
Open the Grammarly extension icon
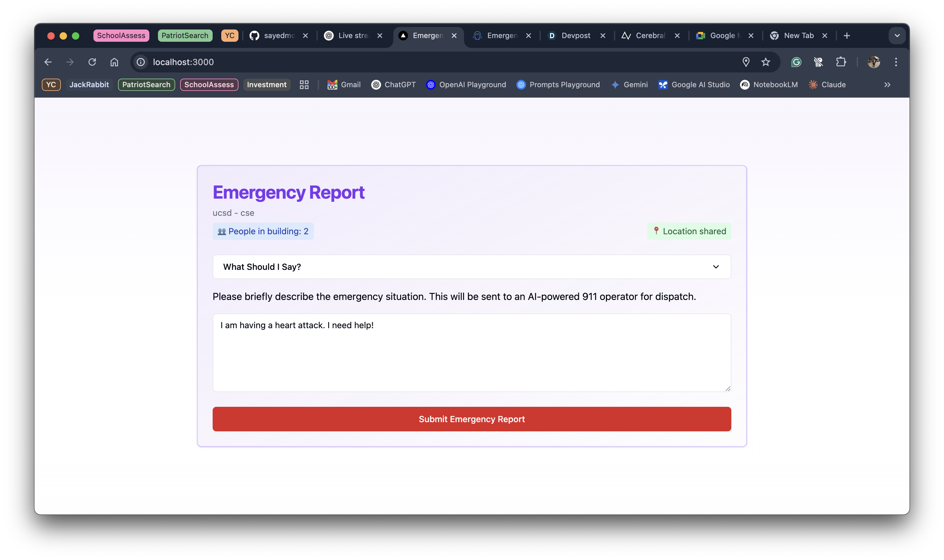[x=796, y=62]
